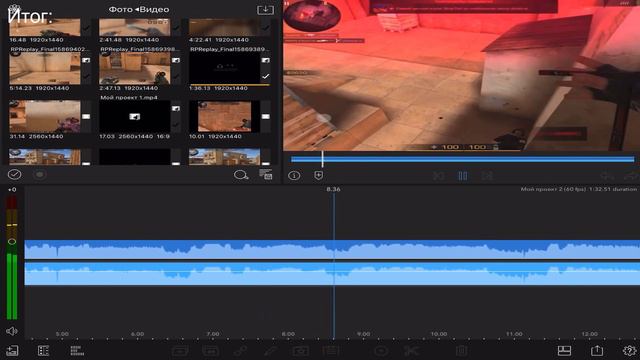Viewport: 640px width, 360px height.
Task: Select the Мой проект 1.mp4 thumbnail
Action: pyautogui.click(x=135, y=117)
